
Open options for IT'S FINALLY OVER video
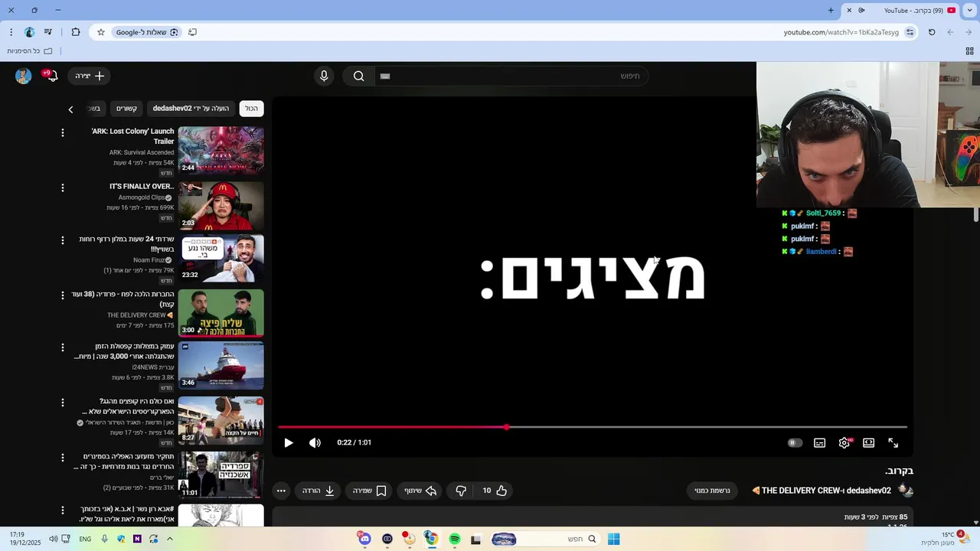[63, 187]
